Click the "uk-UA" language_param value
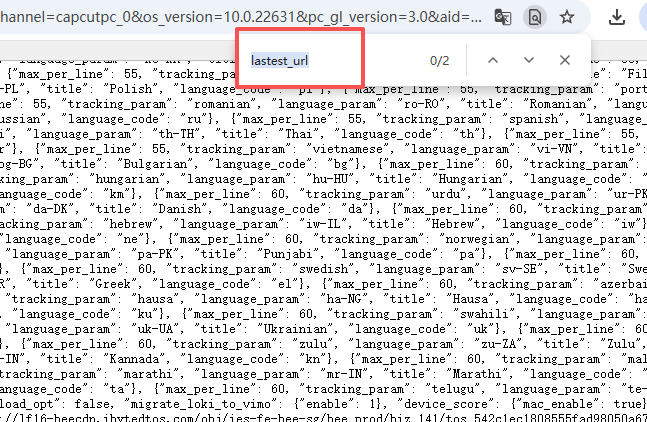This screenshot has width=647, height=422. [155, 329]
